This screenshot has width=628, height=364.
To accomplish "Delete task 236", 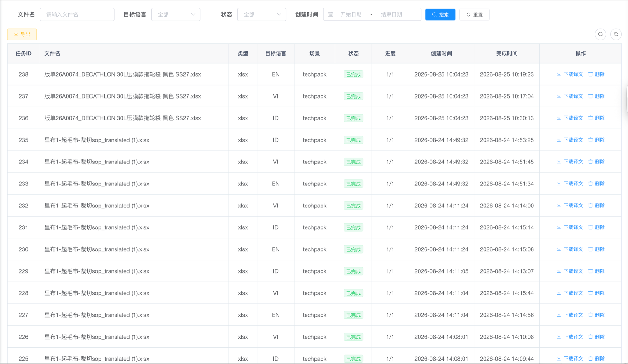I will point(596,118).
